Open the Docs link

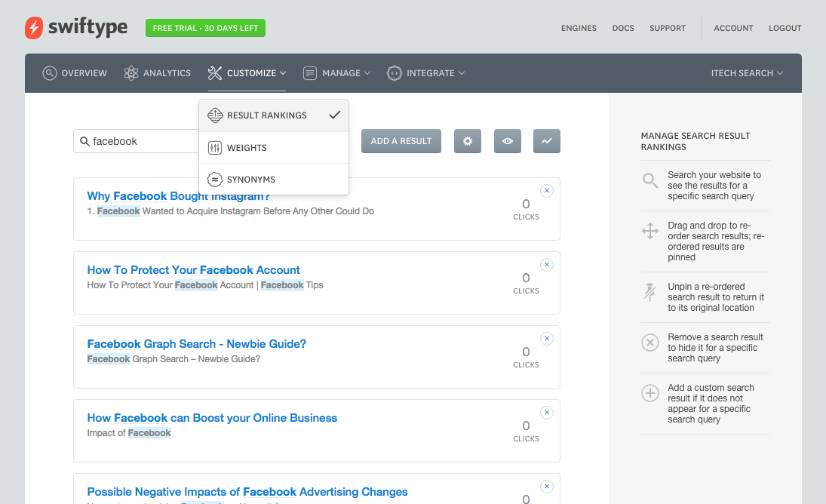[x=623, y=28]
